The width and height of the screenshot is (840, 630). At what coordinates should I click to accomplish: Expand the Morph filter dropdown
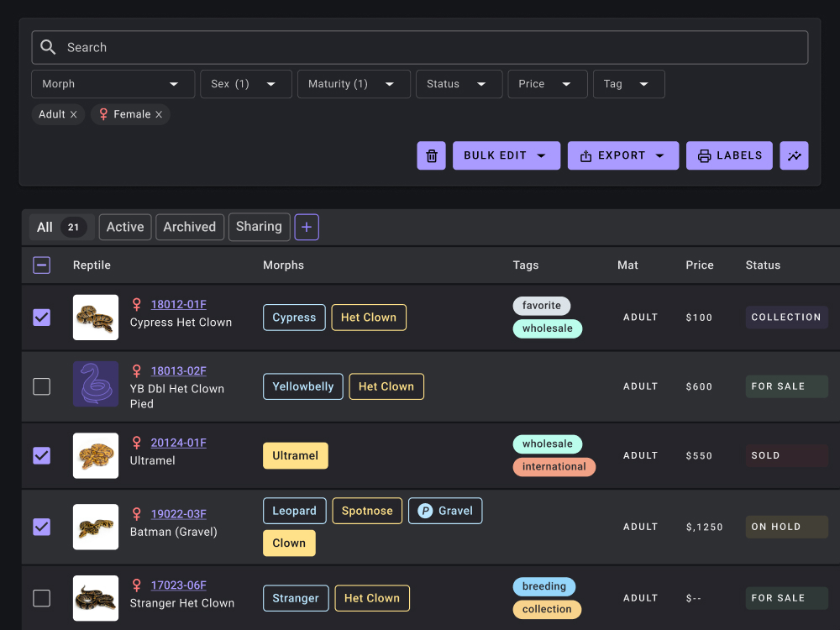point(113,84)
